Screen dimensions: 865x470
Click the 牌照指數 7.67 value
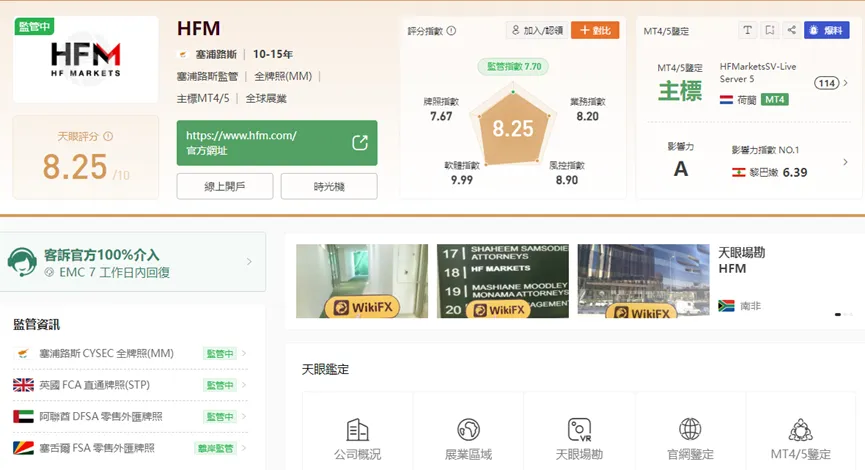441,116
